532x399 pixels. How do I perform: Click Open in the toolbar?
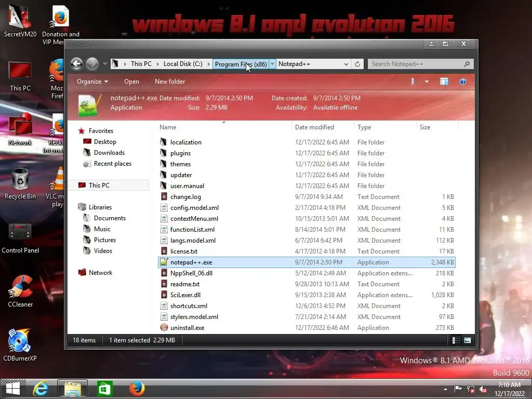(131, 82)
